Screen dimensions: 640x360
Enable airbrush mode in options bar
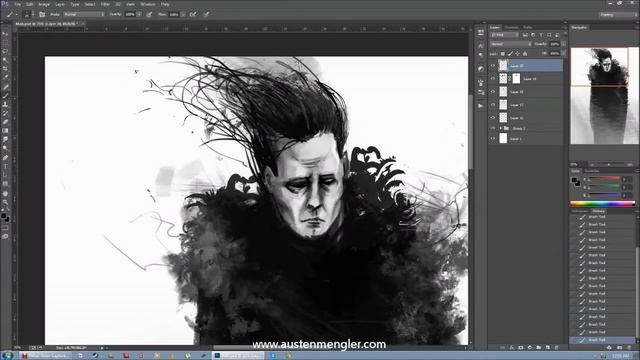[x=193, y=14]
